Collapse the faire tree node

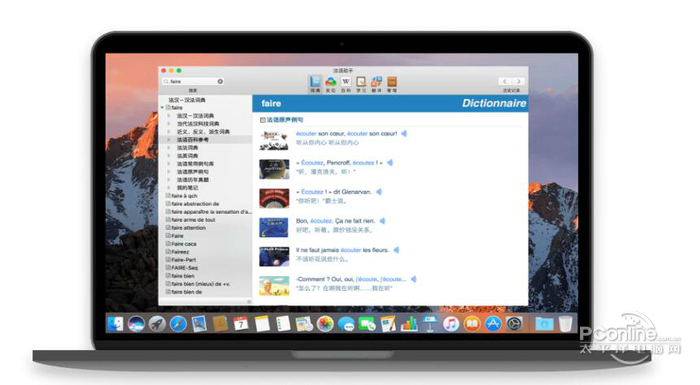coord(162,108)
